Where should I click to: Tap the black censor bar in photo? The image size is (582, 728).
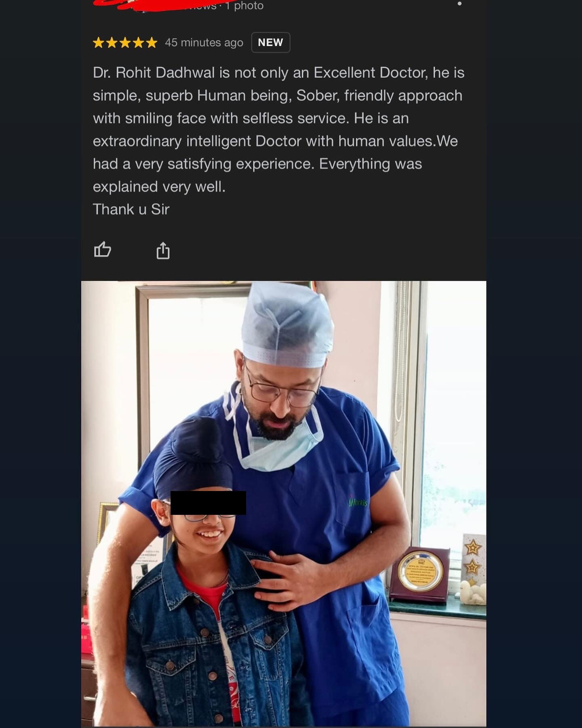coord(208,503)
